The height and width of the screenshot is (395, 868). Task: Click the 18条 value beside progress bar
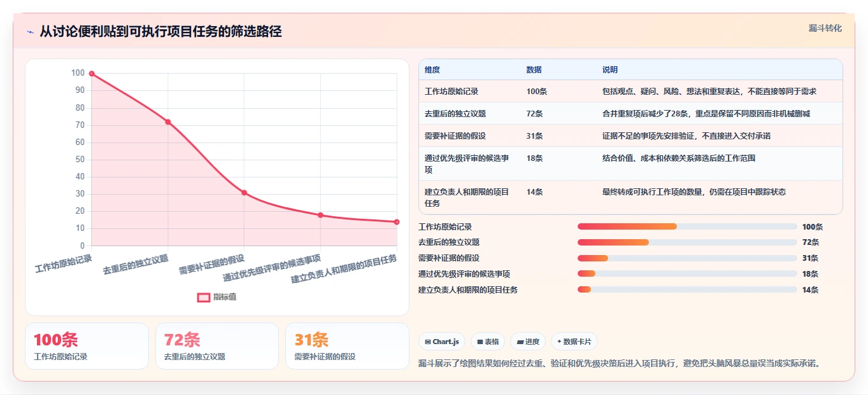click(811, 274)
